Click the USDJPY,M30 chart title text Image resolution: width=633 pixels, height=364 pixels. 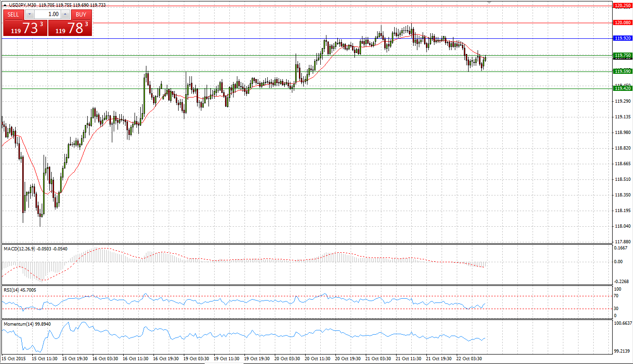click(23, 5)
